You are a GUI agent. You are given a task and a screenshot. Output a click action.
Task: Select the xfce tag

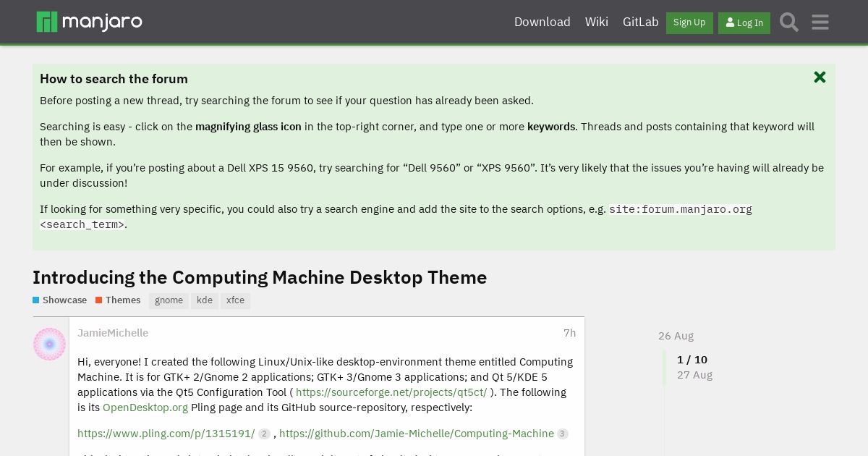point(235,300)
